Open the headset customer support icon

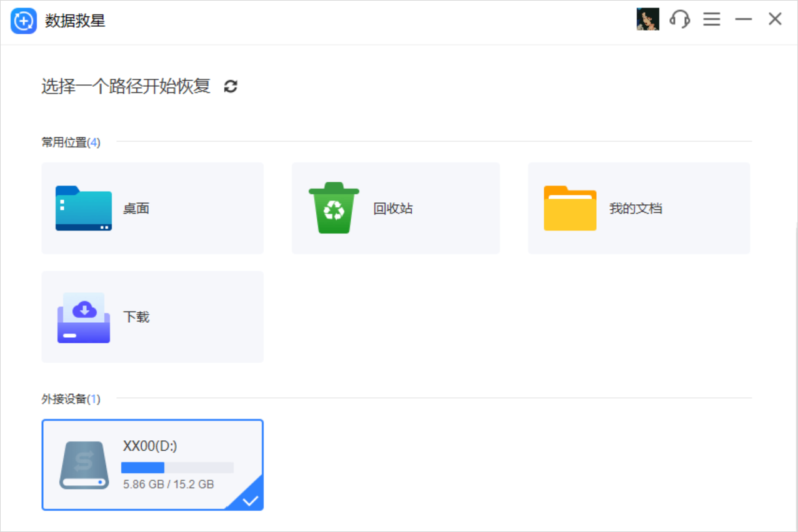680,19
